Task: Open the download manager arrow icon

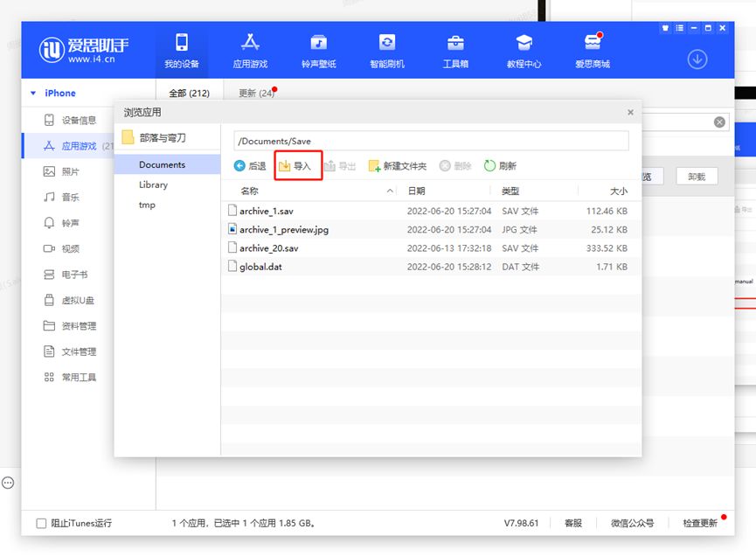Action: [x=697, y=59]
